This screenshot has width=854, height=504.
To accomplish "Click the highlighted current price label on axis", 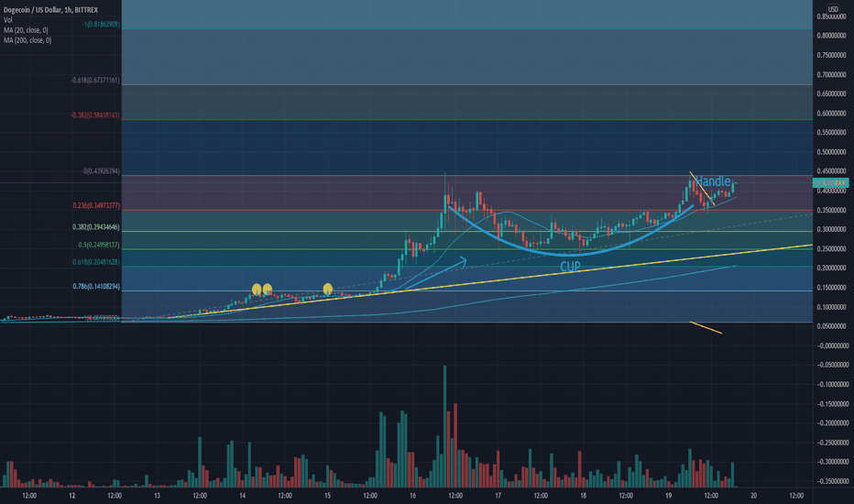I will point(830,183).
